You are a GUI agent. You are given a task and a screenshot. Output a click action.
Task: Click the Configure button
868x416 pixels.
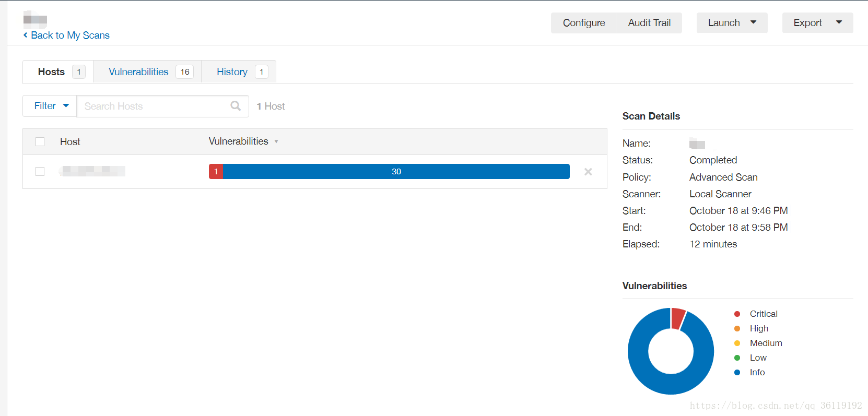(x=583, y=22)
